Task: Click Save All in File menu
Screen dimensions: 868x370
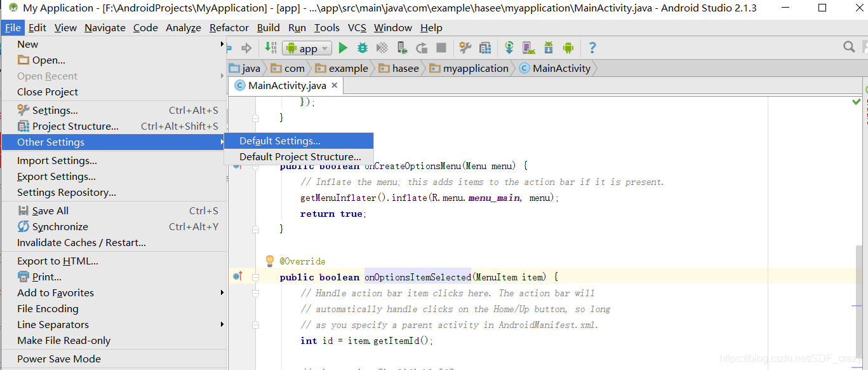Action: (114, 211)
